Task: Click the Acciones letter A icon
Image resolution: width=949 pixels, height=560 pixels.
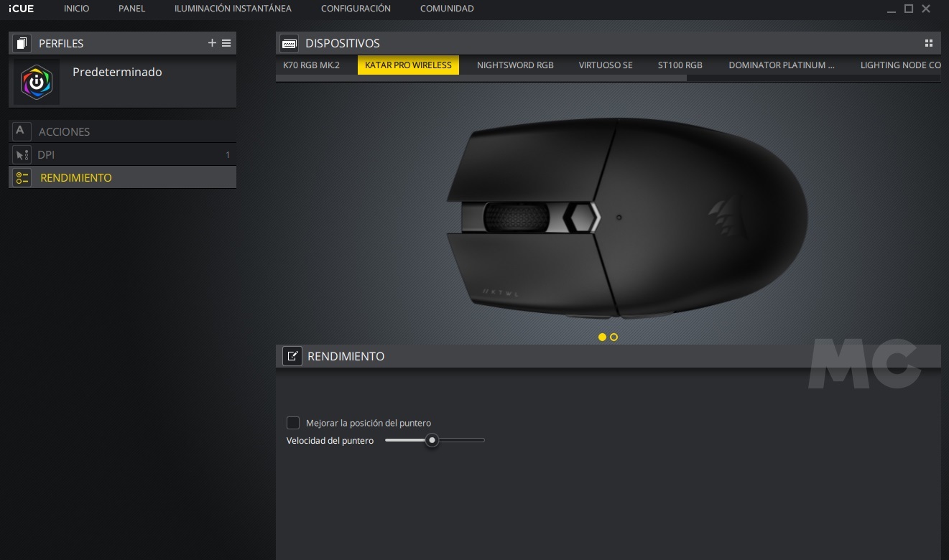Action: pos(21,131)
